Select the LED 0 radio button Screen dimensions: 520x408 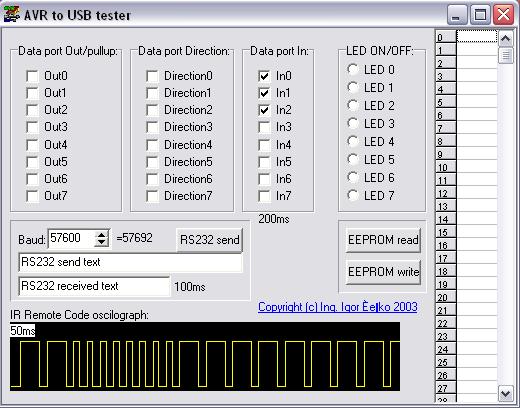353,70
